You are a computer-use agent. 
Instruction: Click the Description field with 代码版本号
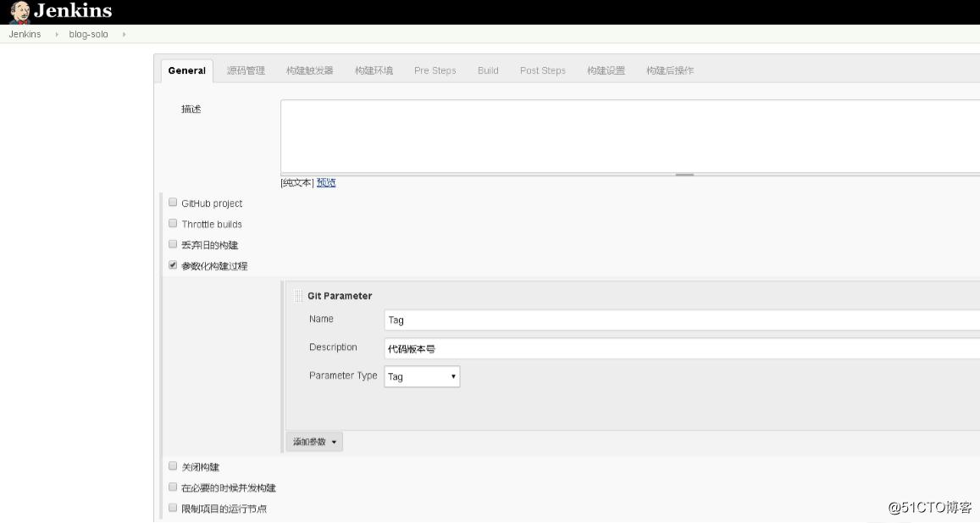508,348
